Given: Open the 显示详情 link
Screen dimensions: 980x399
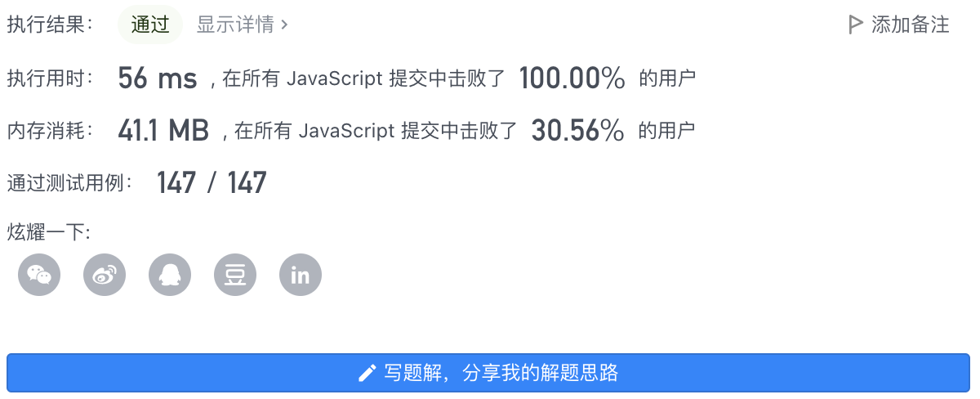Looking at the screenshot, I should click(243, 25).
